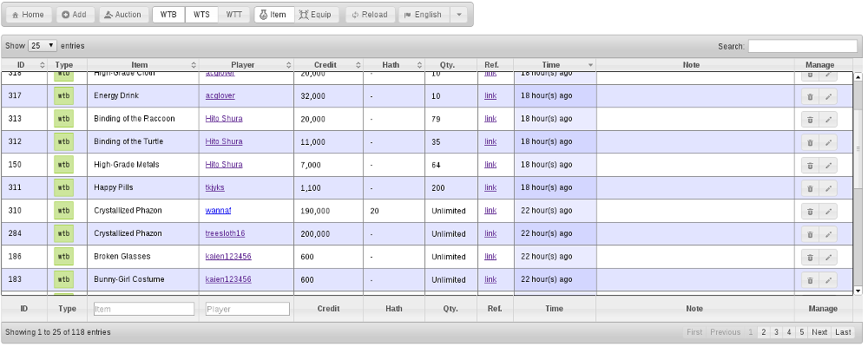
Task: Sort table by Time column
Action: [x=555, y=65]
